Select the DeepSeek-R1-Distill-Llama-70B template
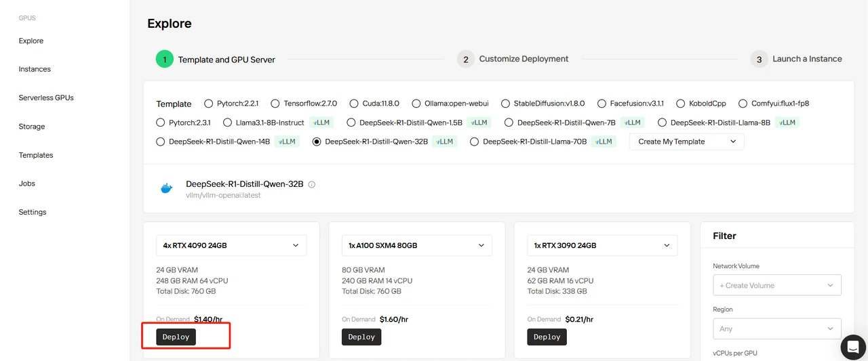868x361 pixels. point(474,142)
